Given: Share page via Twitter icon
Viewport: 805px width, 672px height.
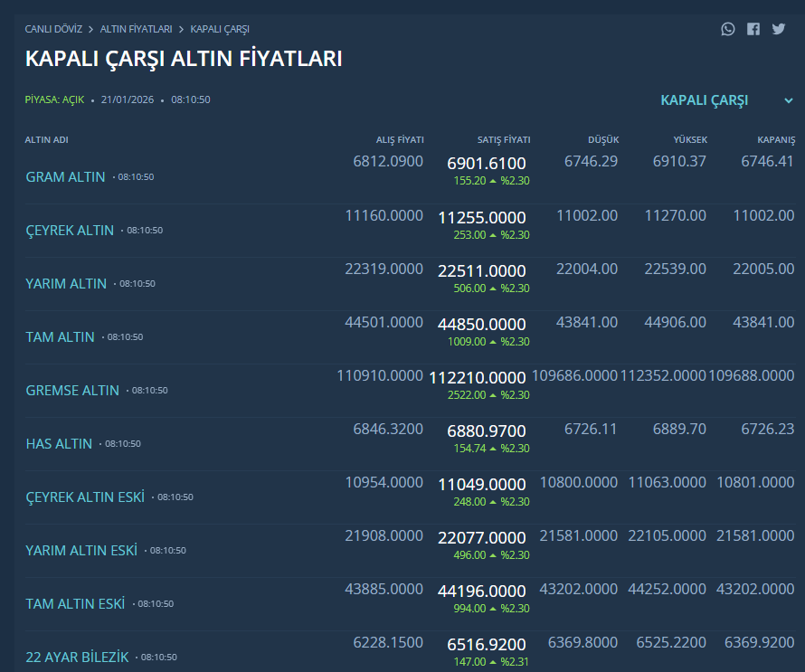Looking at the screenshot, I should (779, 29).
